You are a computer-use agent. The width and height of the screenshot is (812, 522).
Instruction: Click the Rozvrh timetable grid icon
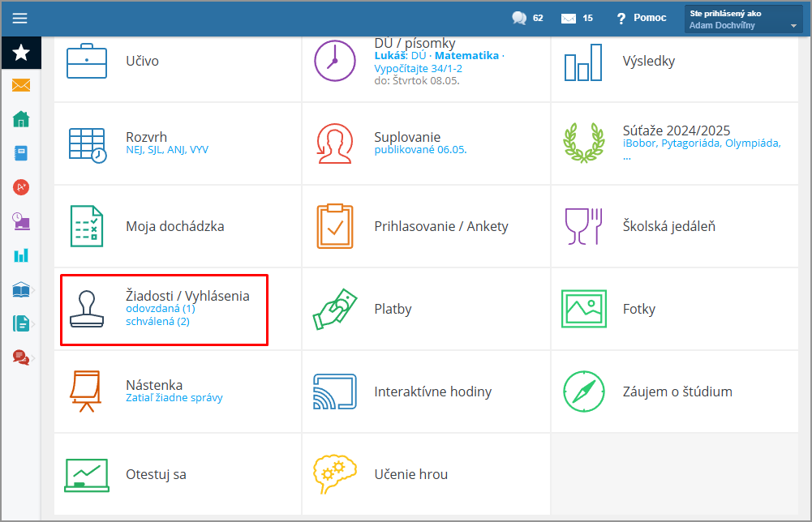point(87,145)
